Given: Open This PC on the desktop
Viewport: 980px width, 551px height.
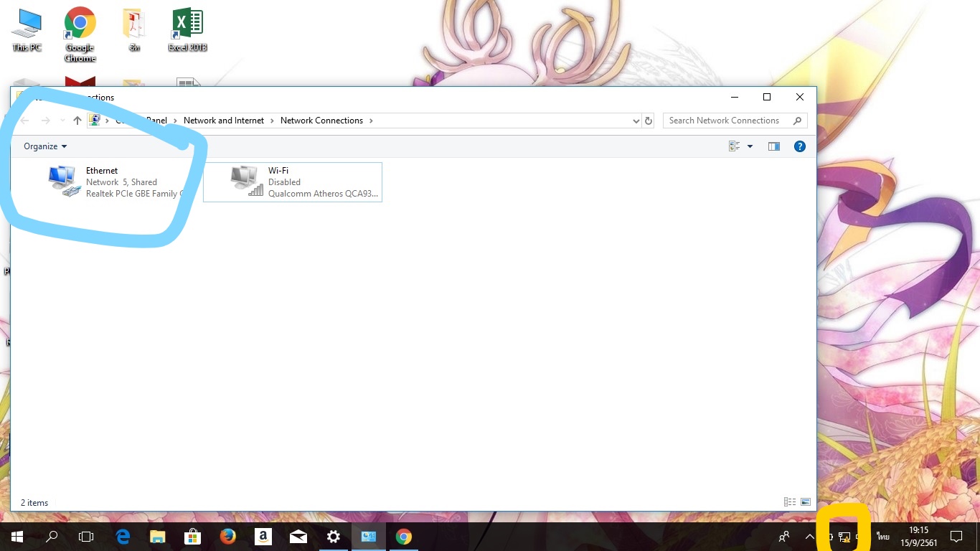Looking at the screenshot, I should coord(27,31).
